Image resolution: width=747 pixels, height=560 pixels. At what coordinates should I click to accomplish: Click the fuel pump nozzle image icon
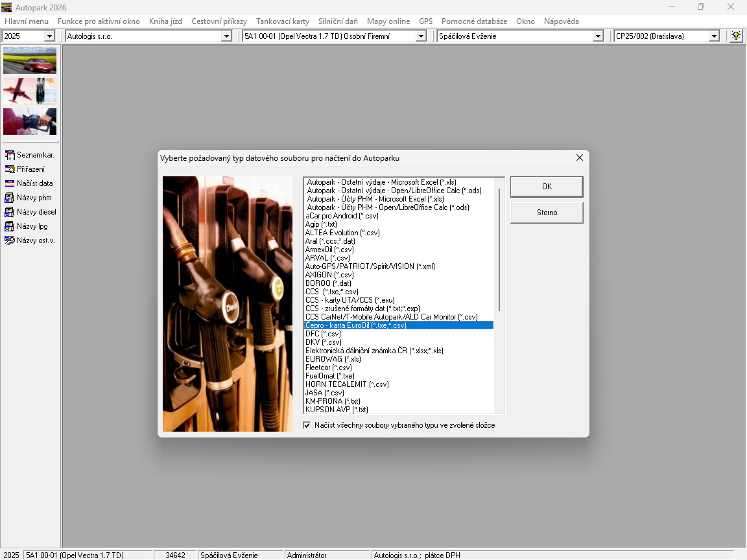(x=30, y=121)
